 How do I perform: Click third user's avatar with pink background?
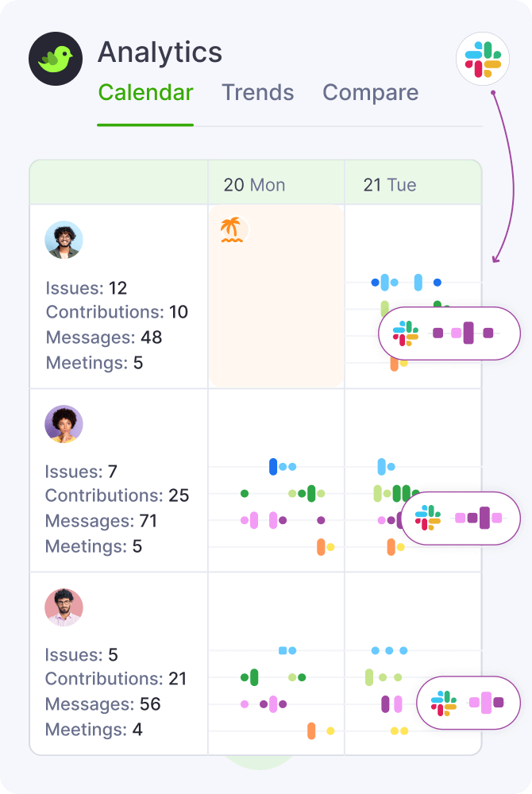(x=64, y=607)
